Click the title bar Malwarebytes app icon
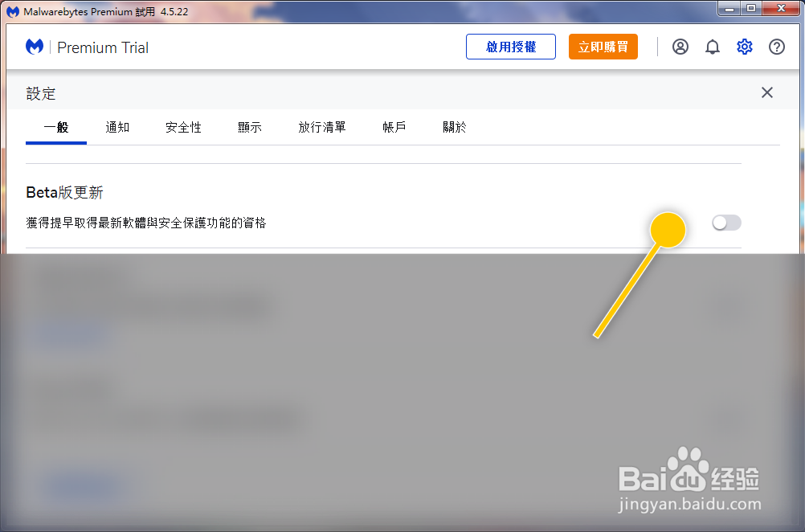Screen dimensions: 805x532 click(13, 11)
